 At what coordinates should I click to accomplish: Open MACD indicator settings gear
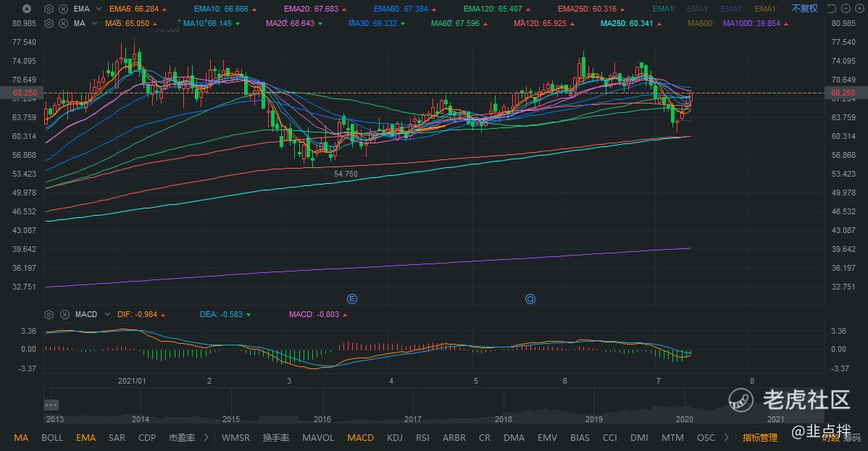coord(49,314)
